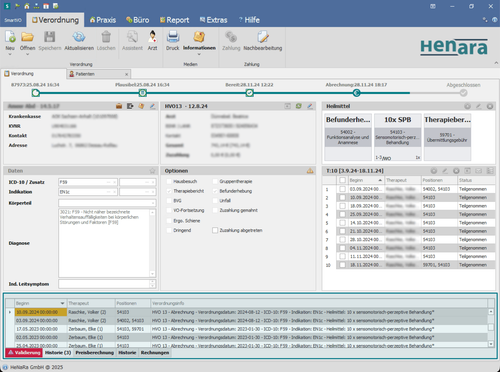Open Beginn filter dropdown in history table
This screenshot has height=372, width=500.
point(62,303)
